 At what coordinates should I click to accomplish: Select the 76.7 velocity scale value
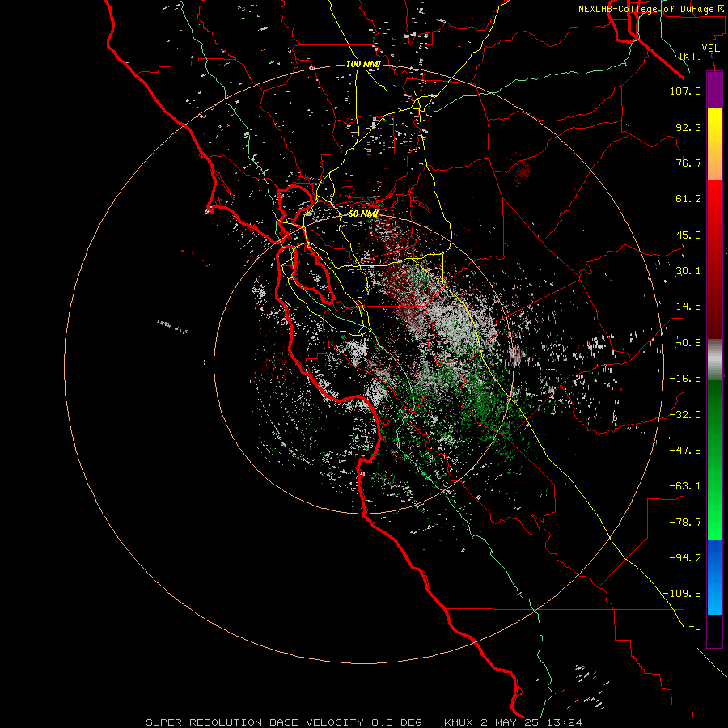[688, 163]
